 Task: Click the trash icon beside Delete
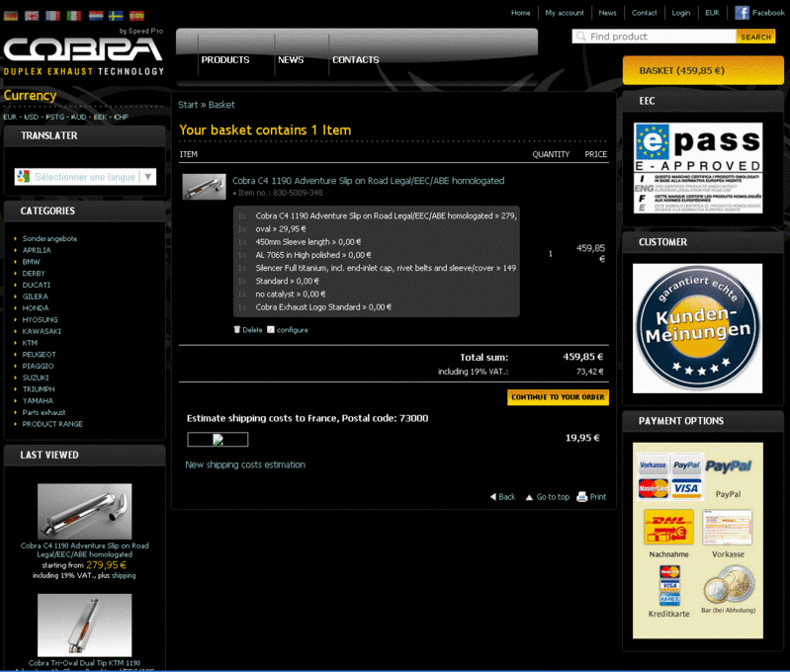click(x=236, y=329)
